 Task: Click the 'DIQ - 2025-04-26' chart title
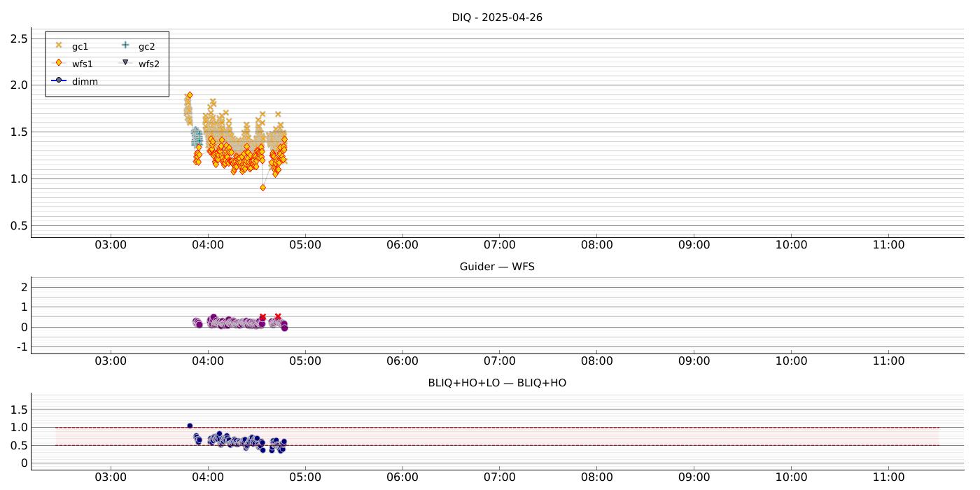(x=497, y=17)
